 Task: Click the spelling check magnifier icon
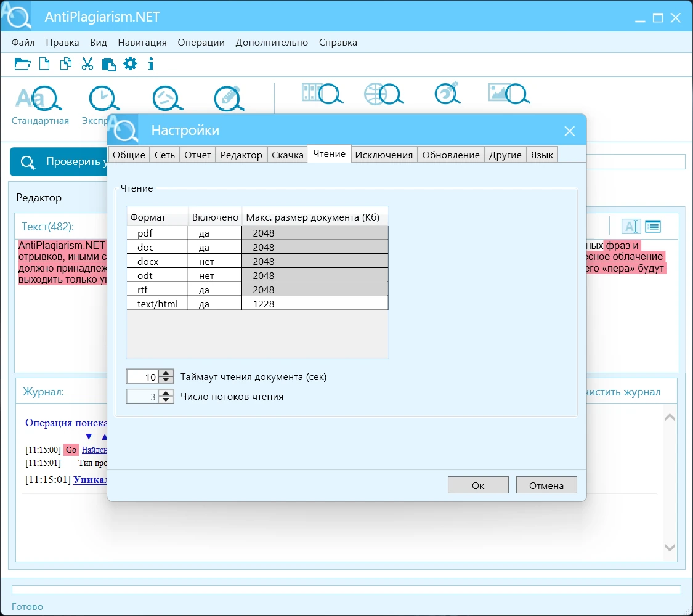[x=447, y=93]
